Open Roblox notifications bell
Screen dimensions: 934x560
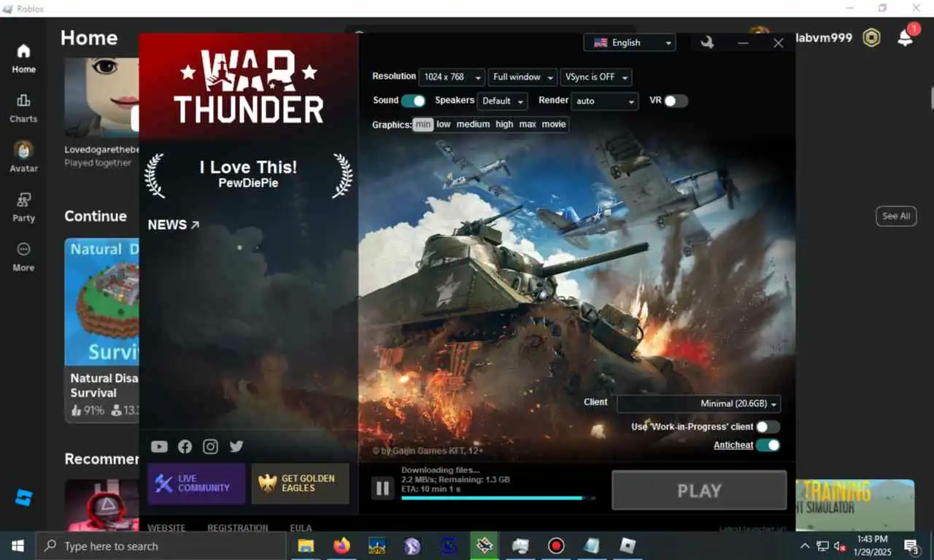(905, 38)
